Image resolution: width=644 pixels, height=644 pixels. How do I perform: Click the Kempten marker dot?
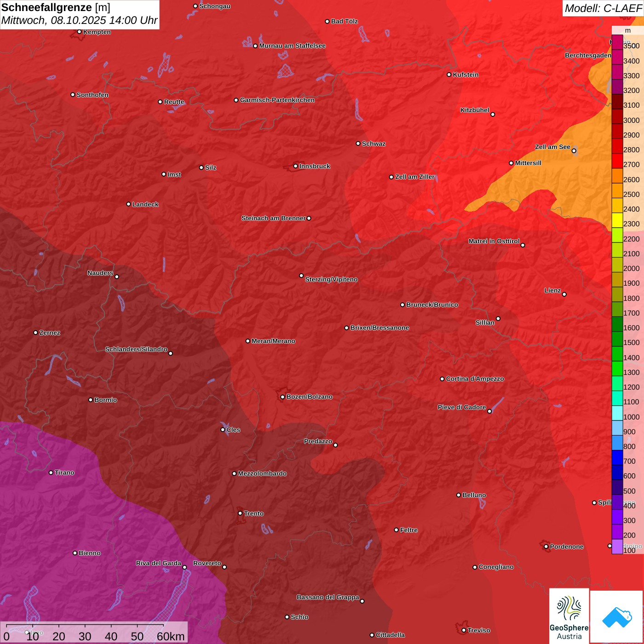[x=80, y=32]
